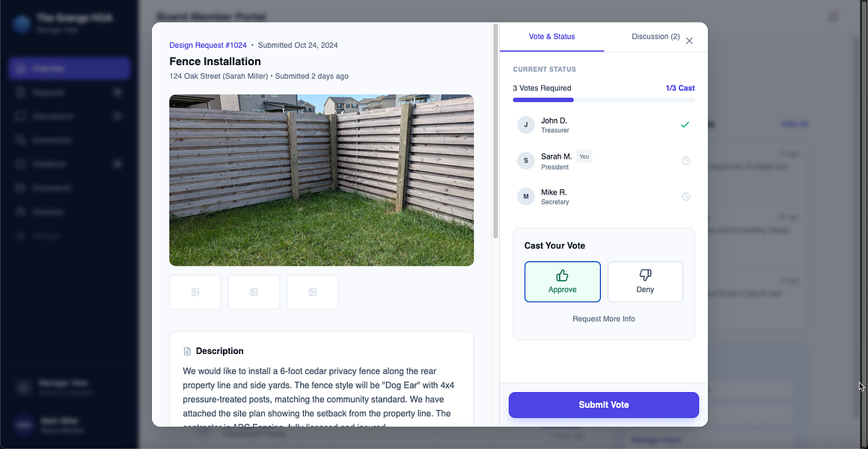Click John D.'s green checkmark icon
Image resolution: width=868 pixels, height=449 pixels.
685,125
